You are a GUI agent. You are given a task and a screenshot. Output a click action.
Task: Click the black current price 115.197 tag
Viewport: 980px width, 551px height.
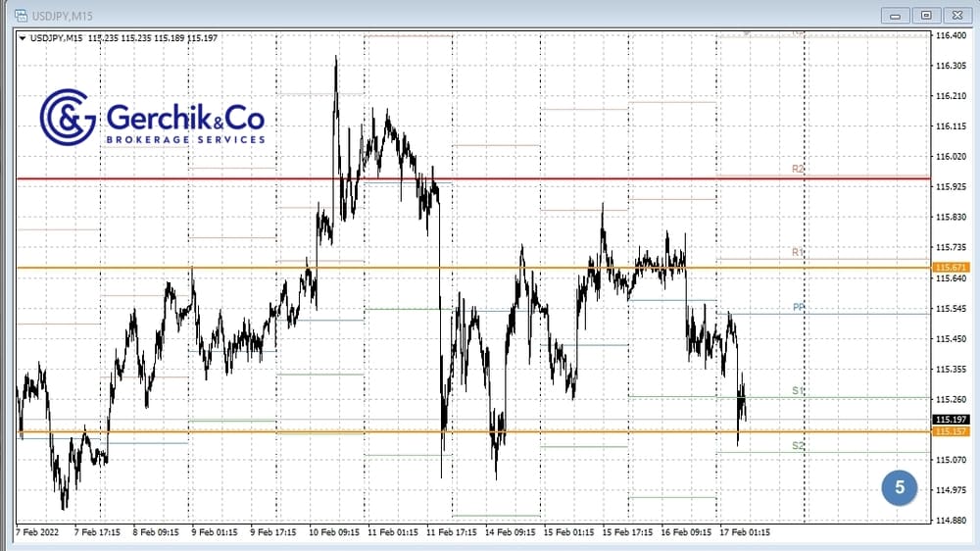click(951, 420)
